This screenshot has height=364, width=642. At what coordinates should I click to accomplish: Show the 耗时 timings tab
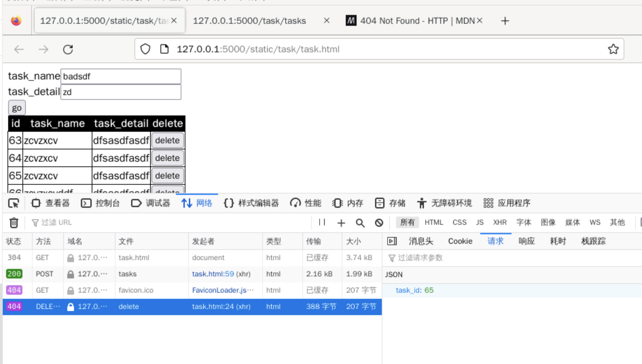(x=558, y=241)
